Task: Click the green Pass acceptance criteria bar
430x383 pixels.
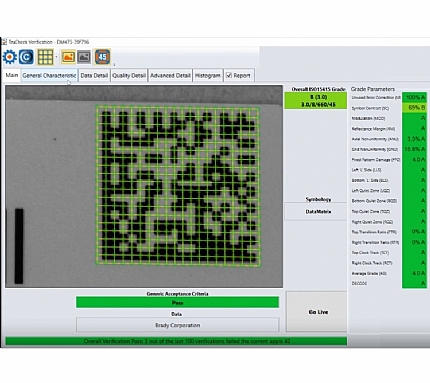Action: 177,303
